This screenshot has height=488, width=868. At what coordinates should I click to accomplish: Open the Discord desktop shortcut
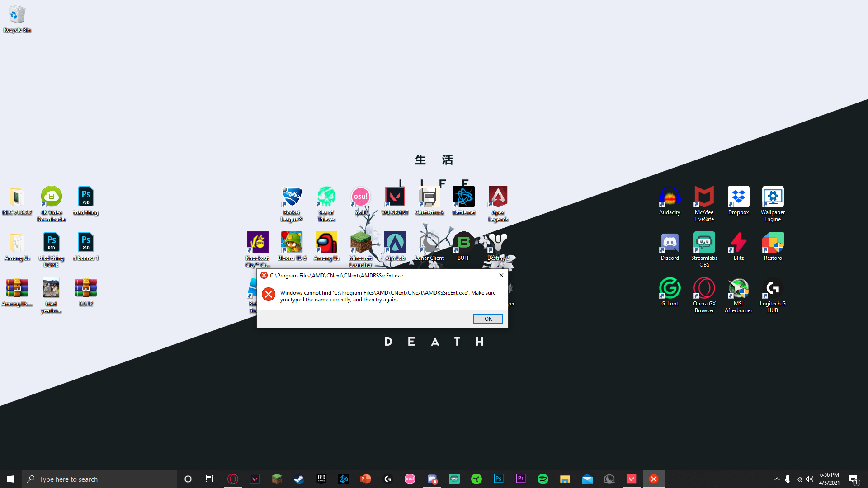[x=670, y=247]
